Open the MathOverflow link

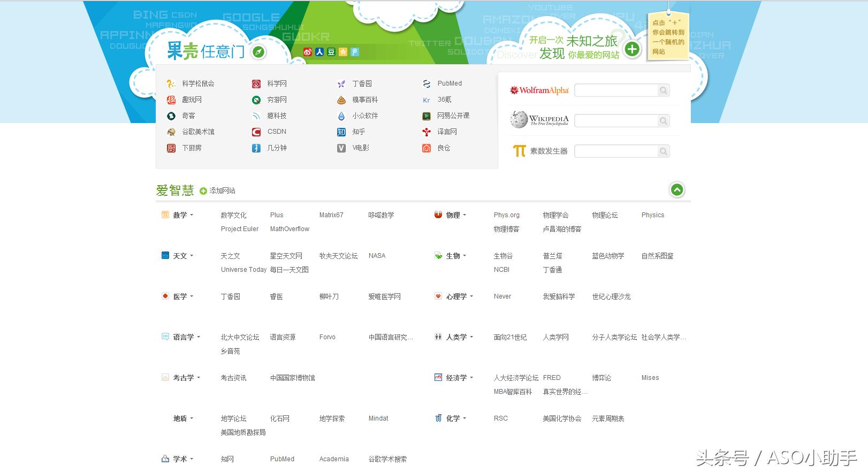click(290, 229)
